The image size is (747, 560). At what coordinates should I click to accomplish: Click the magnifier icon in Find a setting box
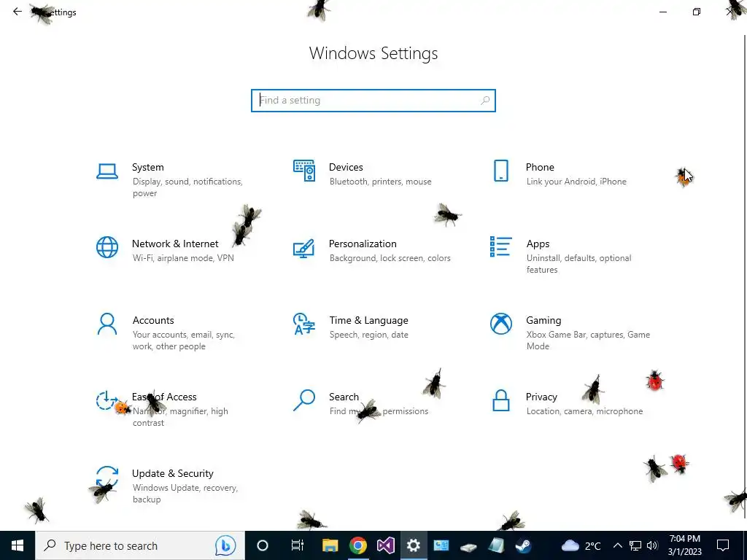tap(485, 101)
